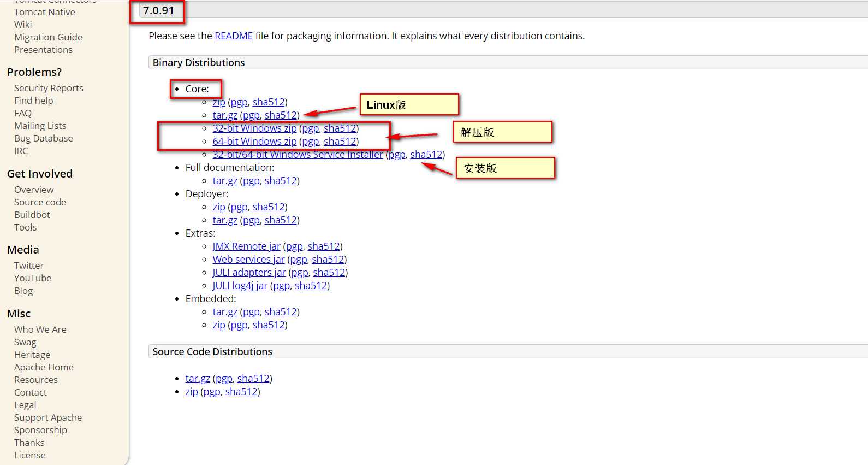Open the Apache Home link
Viewport: 868px width, 465px height.
[44, 367]
